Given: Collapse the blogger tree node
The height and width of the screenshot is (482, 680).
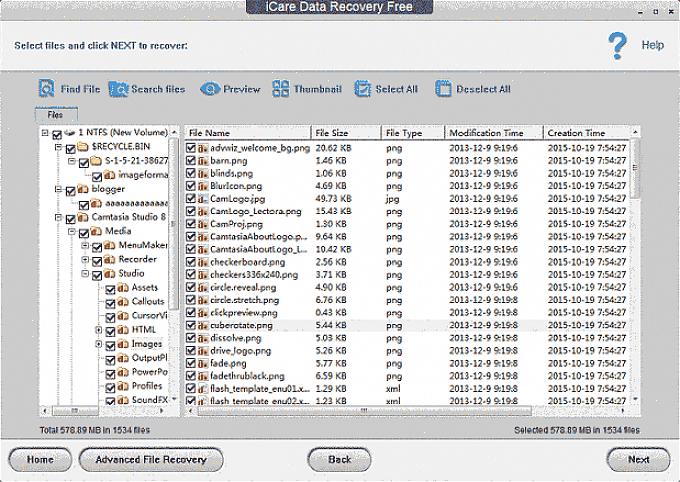Looking at the screenshot, I should click(58, 189).
